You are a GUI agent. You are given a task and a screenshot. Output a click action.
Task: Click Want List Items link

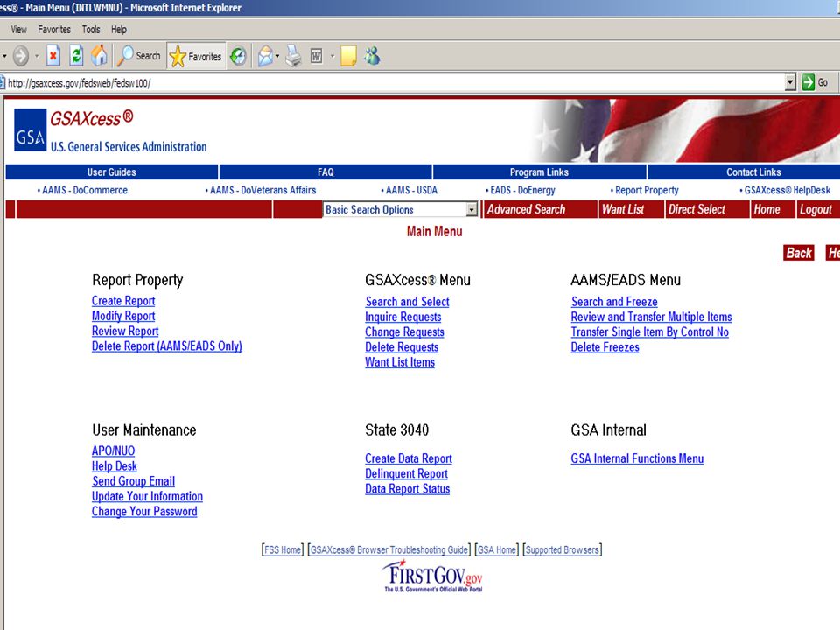400,362
